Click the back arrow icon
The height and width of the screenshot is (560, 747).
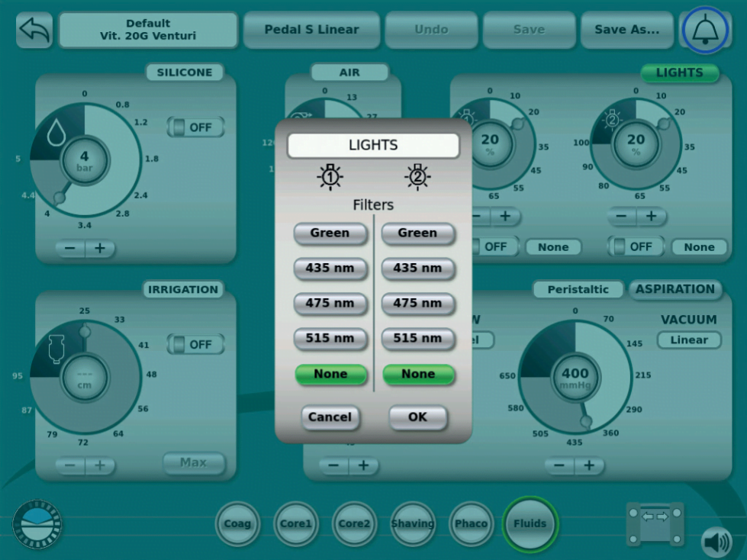click(34, 31)
